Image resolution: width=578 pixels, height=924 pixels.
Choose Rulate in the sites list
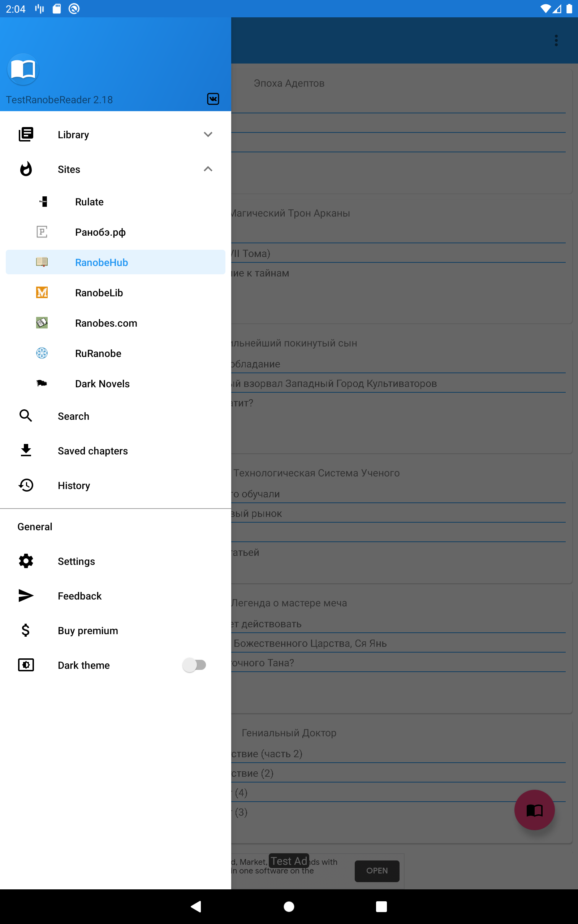pos(116,202)
